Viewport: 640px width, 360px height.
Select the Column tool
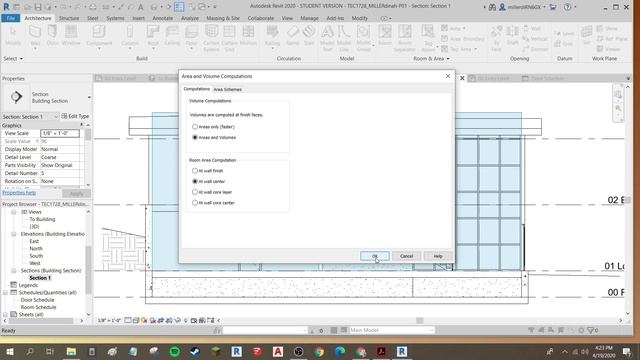(x=130, y=37)
